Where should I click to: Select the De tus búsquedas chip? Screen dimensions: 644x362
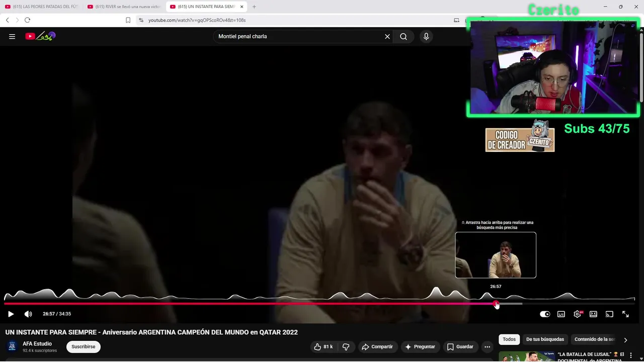[x=545, y=339]
